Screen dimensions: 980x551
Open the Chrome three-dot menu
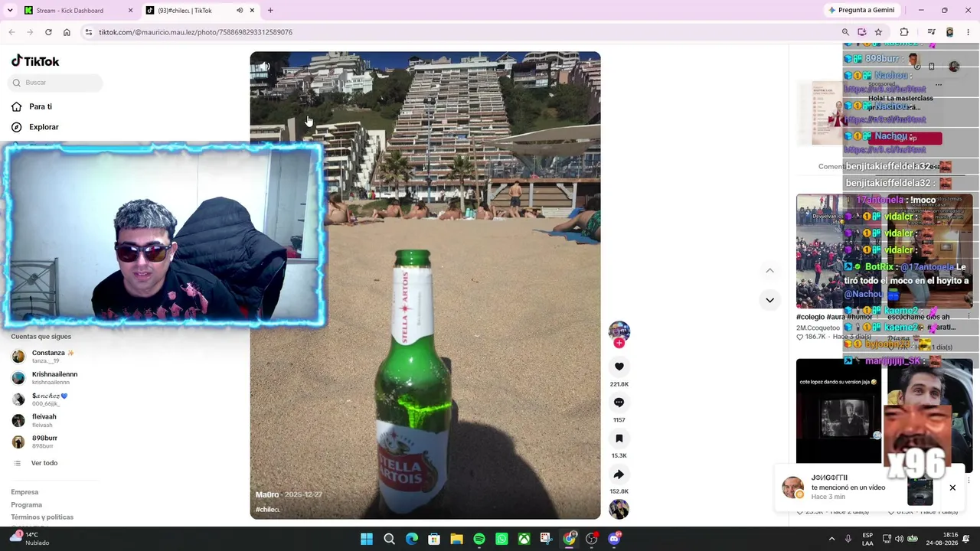pyautogui.click(x=969, y=32)
